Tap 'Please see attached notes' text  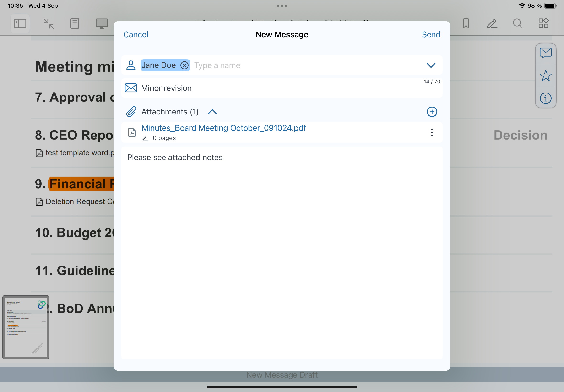[175, 158]
